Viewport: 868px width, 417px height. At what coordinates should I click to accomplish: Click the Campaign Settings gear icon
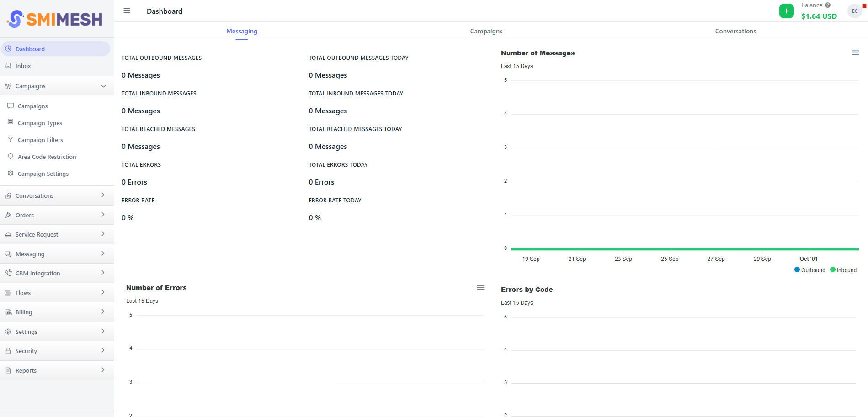pos(11,173)
